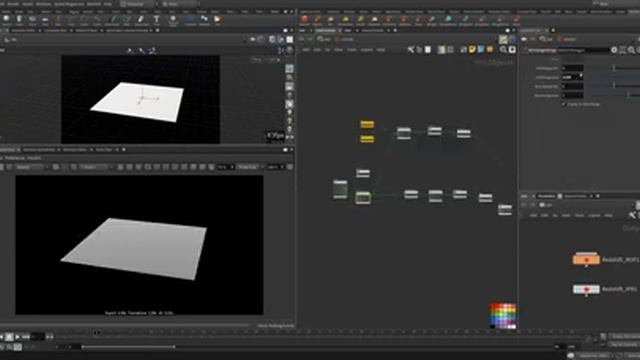Open the update mode dropdown at bottom right

point(595,356)
